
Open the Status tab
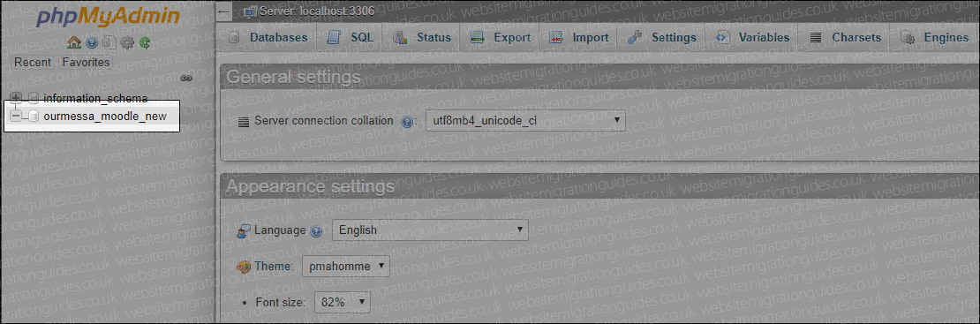point(422,38)
